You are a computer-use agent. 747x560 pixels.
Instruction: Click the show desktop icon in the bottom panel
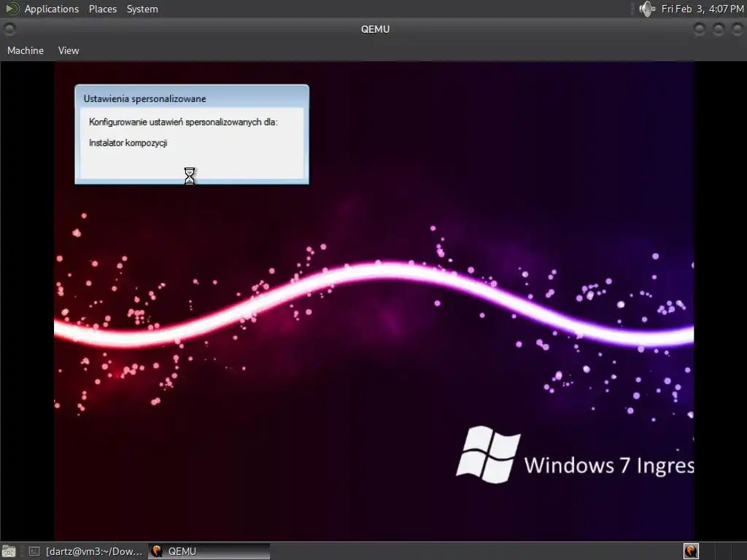pyautogui.click(x=9, y=551)
